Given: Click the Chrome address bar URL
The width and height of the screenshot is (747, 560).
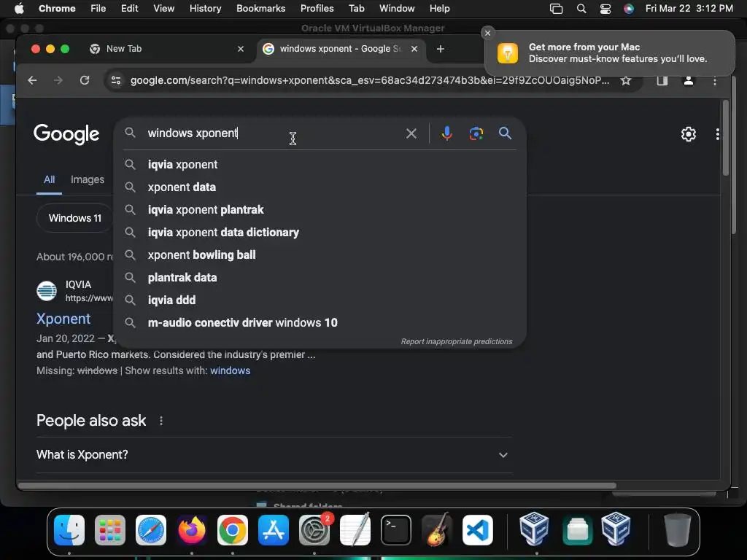Looking at the screenshot, I should click(x=370, y=80).
